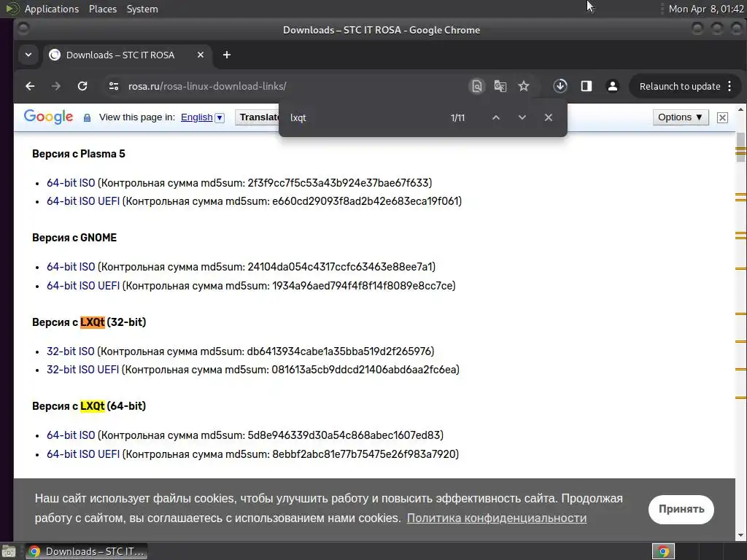
Task: Open a new Chrome tab
Action: point(227,55)
